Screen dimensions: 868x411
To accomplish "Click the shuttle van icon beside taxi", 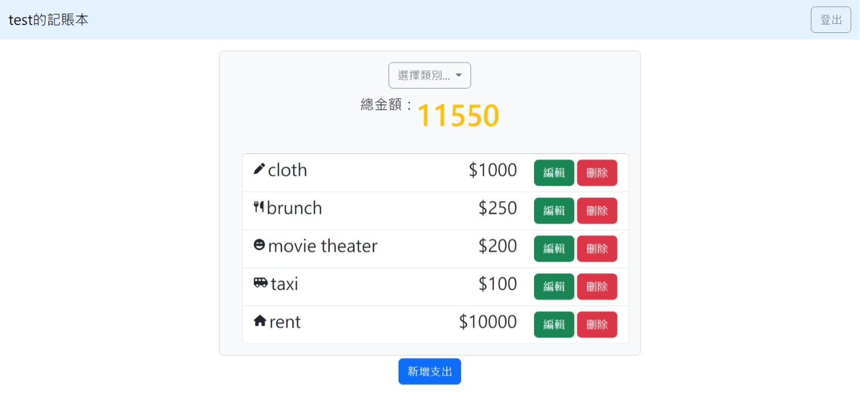I will click(260, 283).
